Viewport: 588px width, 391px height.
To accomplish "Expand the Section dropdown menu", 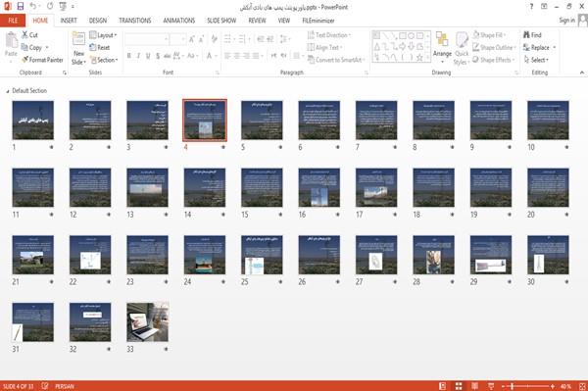I will pyautogui.click(x=104, y=60).
